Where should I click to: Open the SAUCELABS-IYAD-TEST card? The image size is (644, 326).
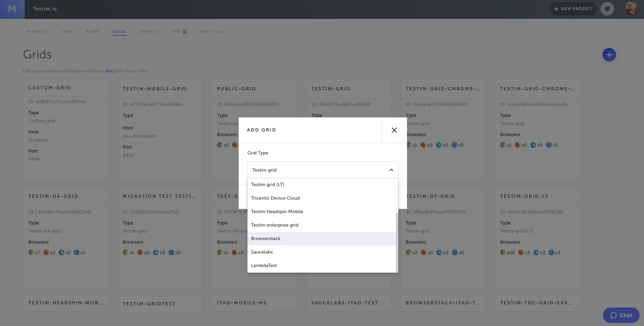349,303
